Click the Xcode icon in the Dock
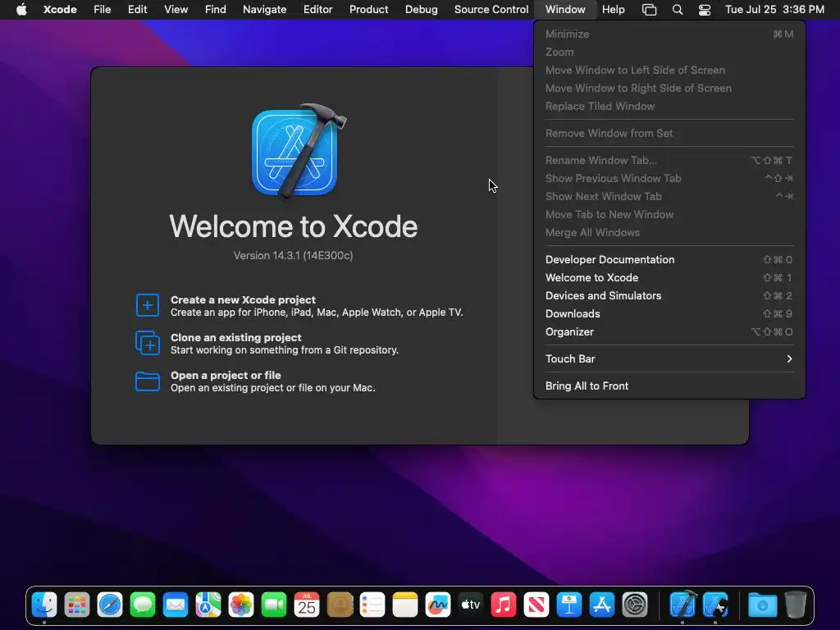The width and height of the screenshot is (840, 630). 683,605
